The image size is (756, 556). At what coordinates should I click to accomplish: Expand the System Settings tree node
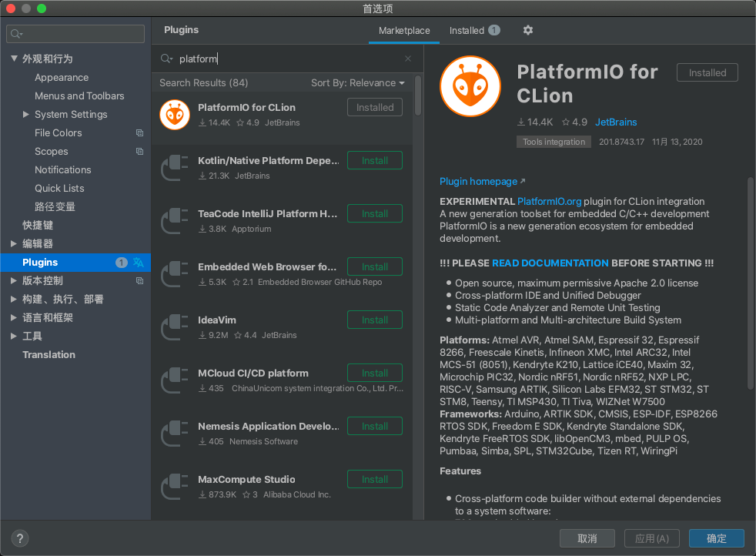tap(26, 114)
